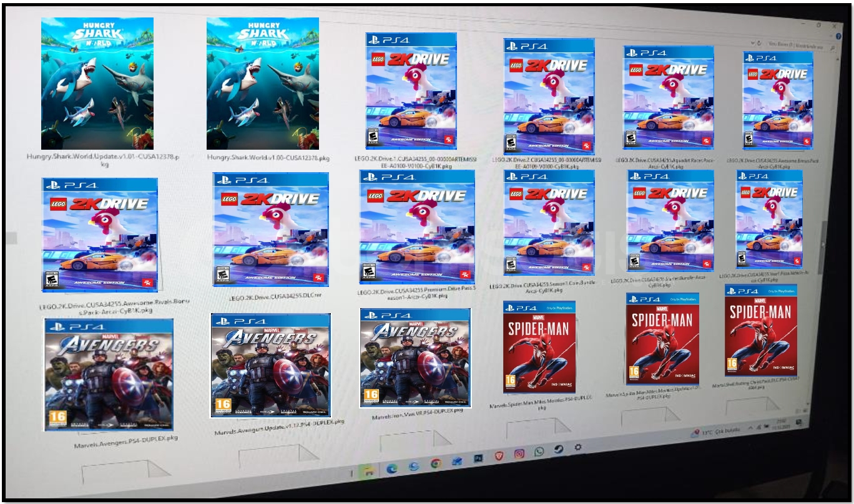Click the LEGO.2K.Drive.2.CUSA34255 pkg file name
Image resolution: width=854 pixels, height=504 pixels.
click(x=547, y=163)
